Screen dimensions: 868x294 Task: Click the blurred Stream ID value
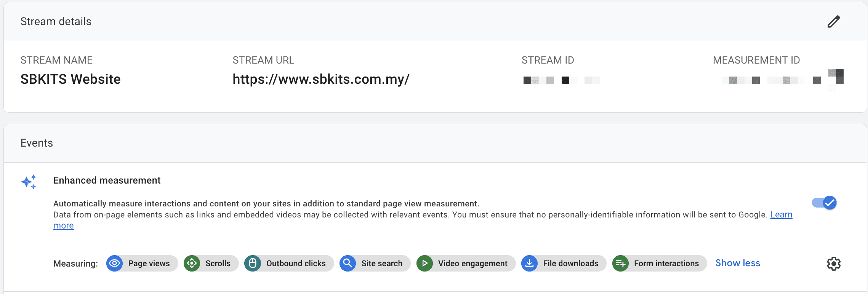561,80
